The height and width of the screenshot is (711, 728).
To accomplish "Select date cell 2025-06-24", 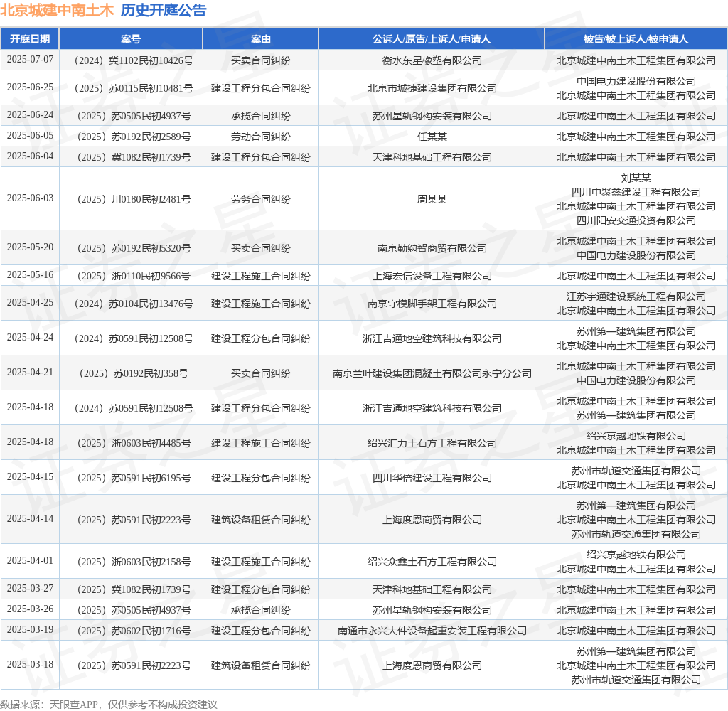I will pos(30,114).
